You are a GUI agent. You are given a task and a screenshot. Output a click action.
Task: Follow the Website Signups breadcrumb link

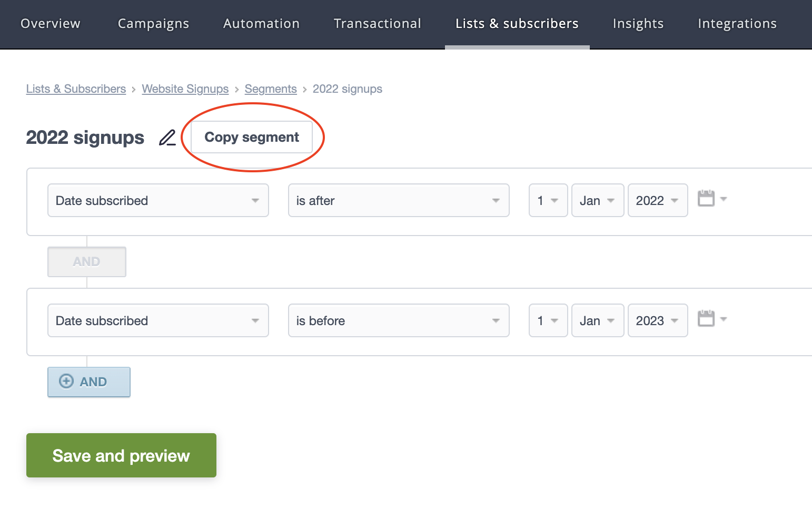tap(185, 89)
